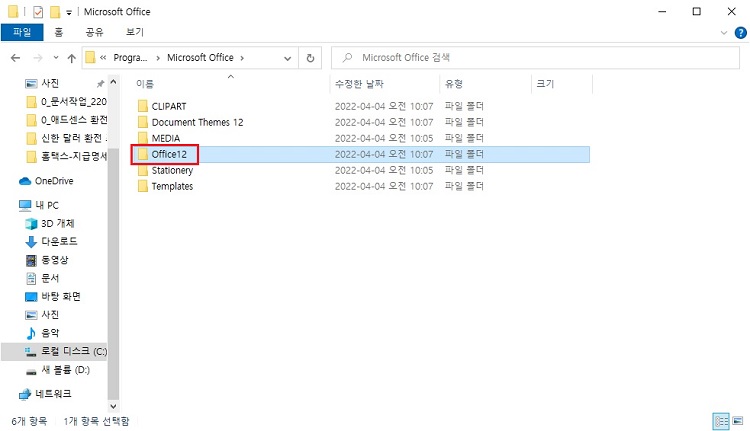Sort by the 이름 column header
The image size is (750, 431).
tap(144, 84)
